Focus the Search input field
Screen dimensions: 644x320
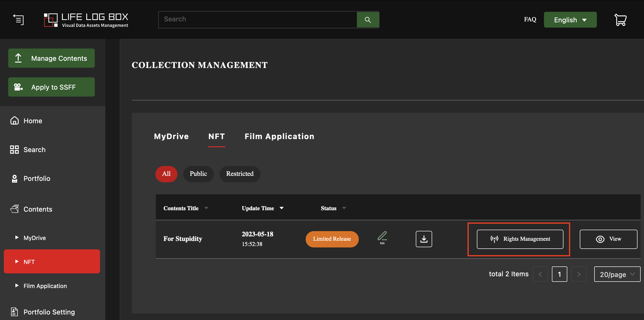258,19
